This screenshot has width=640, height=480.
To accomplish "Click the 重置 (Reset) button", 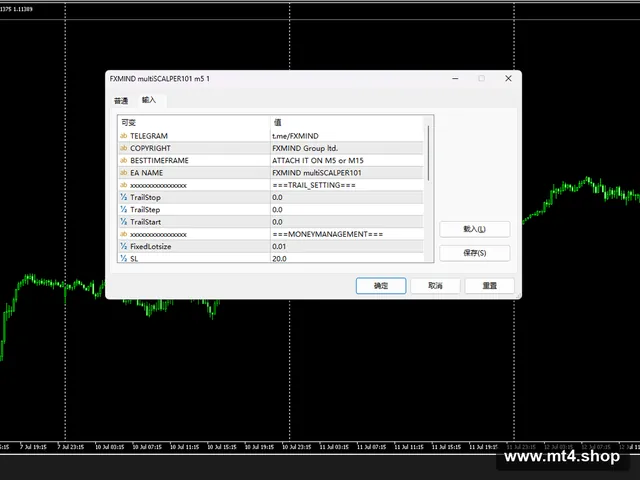I will point(489,286).
